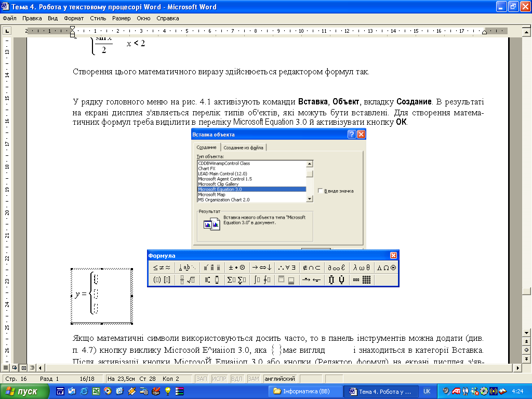Open underbar and overbar templates palette
This screenshot has height=399, width=532.
(287, 280)
